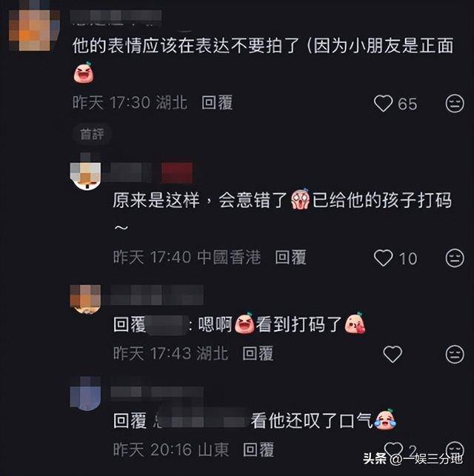The width and height of the screenshot is (474, 476).
Task: Reply to the Hong Kong comment at 17:40
Action: point(290,258)
